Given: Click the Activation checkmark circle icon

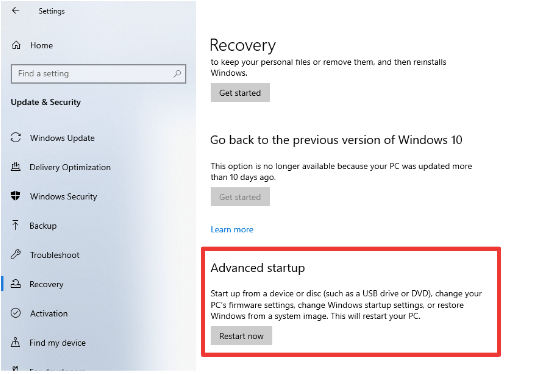Looking at the screenshot, I should (x=16, y=313).
